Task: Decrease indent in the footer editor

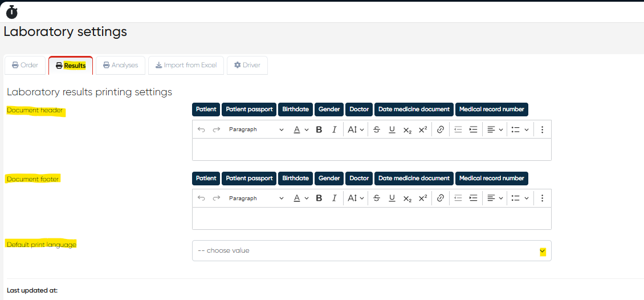Action: 458,198
